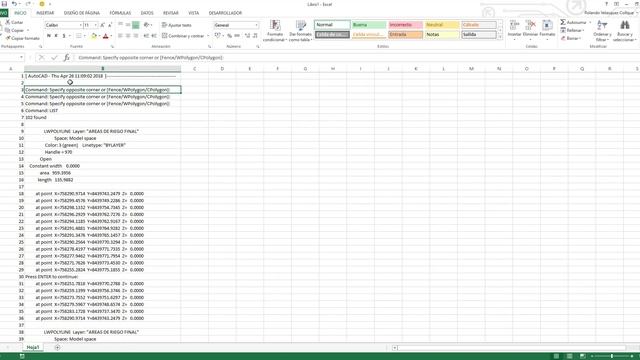Screen dimensions: 640x360
Task: Align cell text right
Action: 136,36
